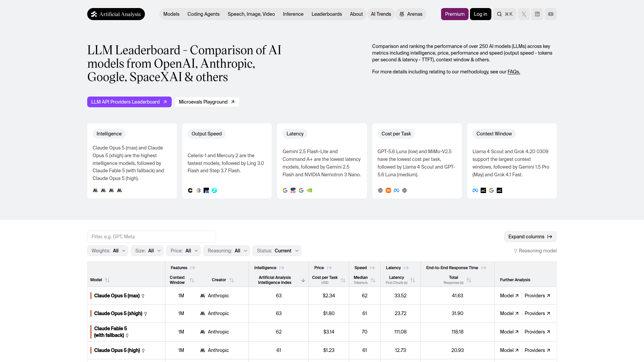Open Microevals Playground link
Image resolution: width=644 pixels, height=362 pixels.
tap(207, 102)
